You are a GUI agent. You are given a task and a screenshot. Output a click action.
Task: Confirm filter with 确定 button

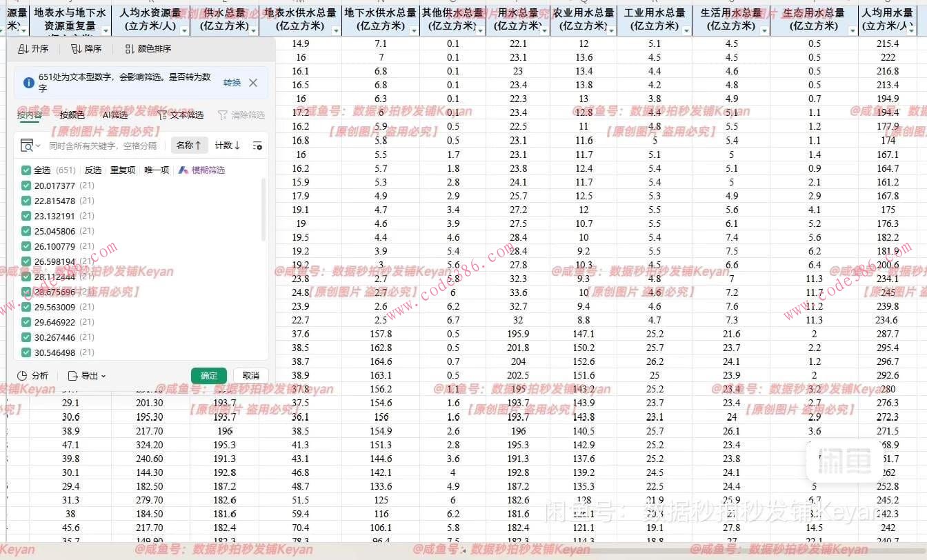208,375
